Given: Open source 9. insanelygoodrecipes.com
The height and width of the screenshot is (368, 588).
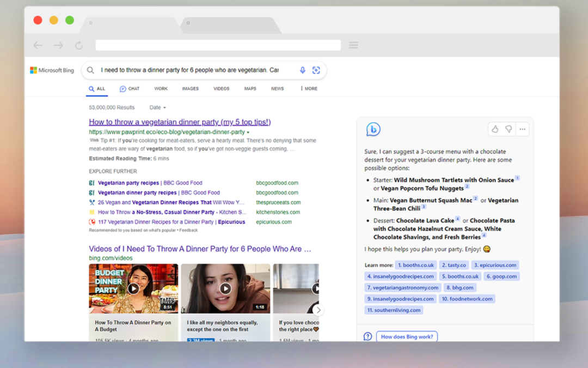Looking at the screenshot, I should coord(400,299).
